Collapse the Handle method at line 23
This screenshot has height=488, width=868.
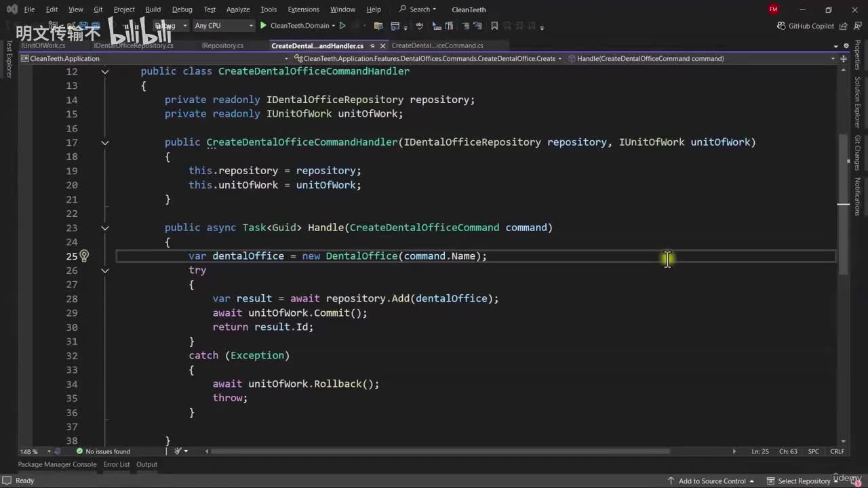(105, 228)
